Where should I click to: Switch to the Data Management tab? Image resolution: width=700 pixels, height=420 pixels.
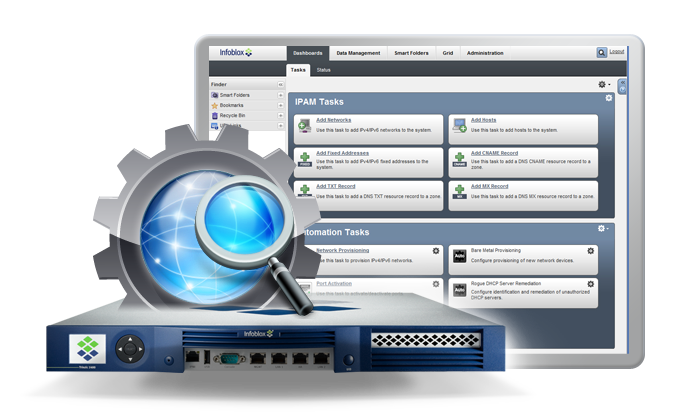coord(356,52)
